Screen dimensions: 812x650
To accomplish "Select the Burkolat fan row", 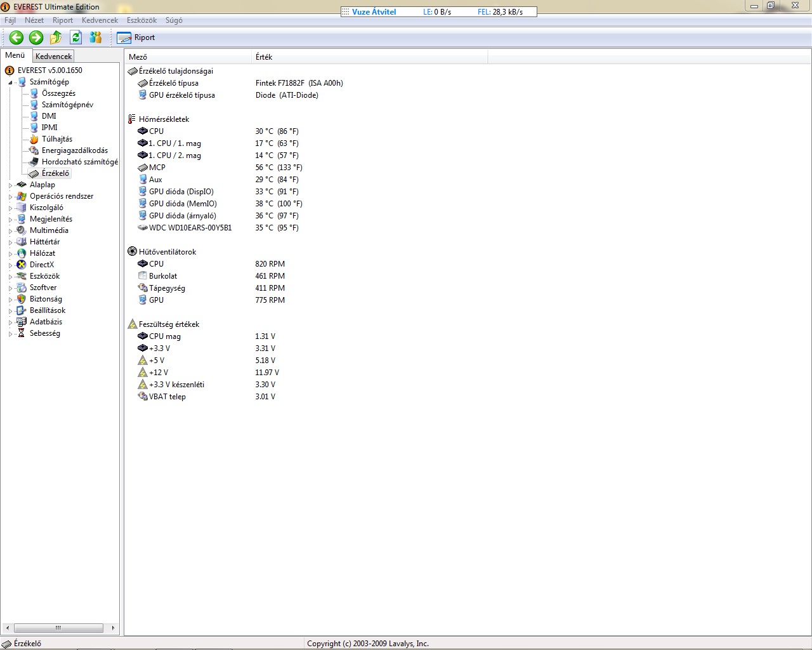I will (x=211, y=276).
